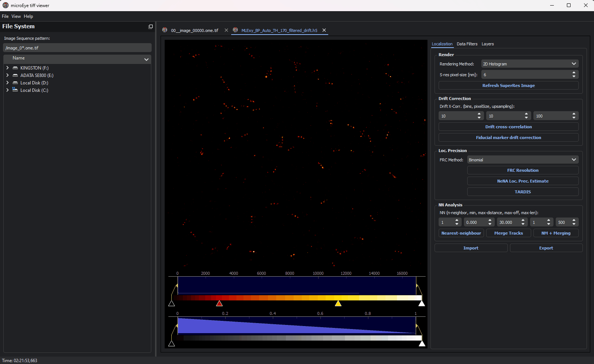
Task: Click the red triangle gradient marker
Action: (219, 304)
